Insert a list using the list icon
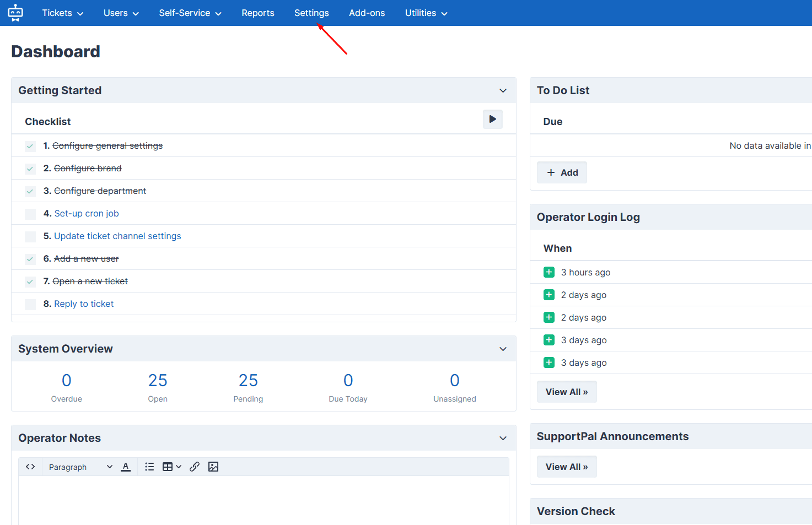The height and width of the screenshot is (525, 812). pyautogui.click(x=149, y=467)
